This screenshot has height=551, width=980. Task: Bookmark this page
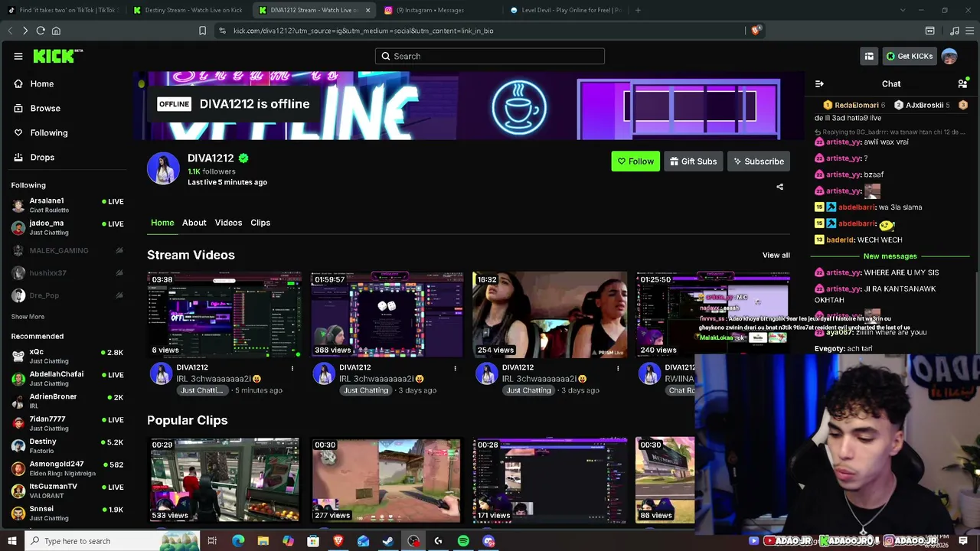click(202, 31)
